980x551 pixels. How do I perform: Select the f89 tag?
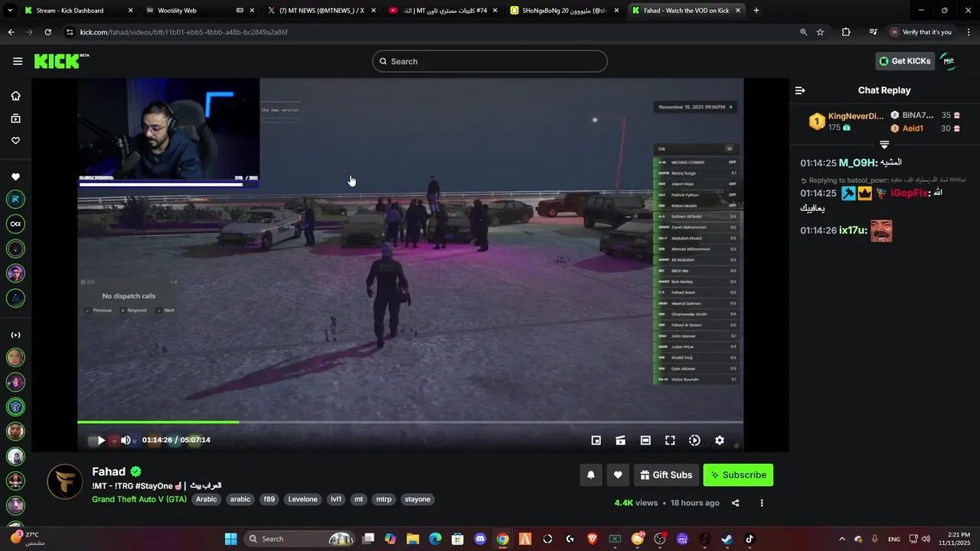[269, 499]
